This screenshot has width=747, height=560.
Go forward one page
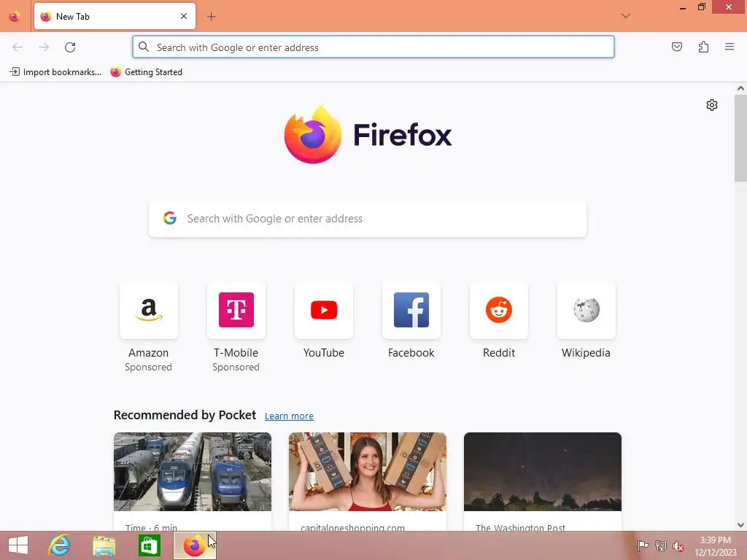(44, 47)
